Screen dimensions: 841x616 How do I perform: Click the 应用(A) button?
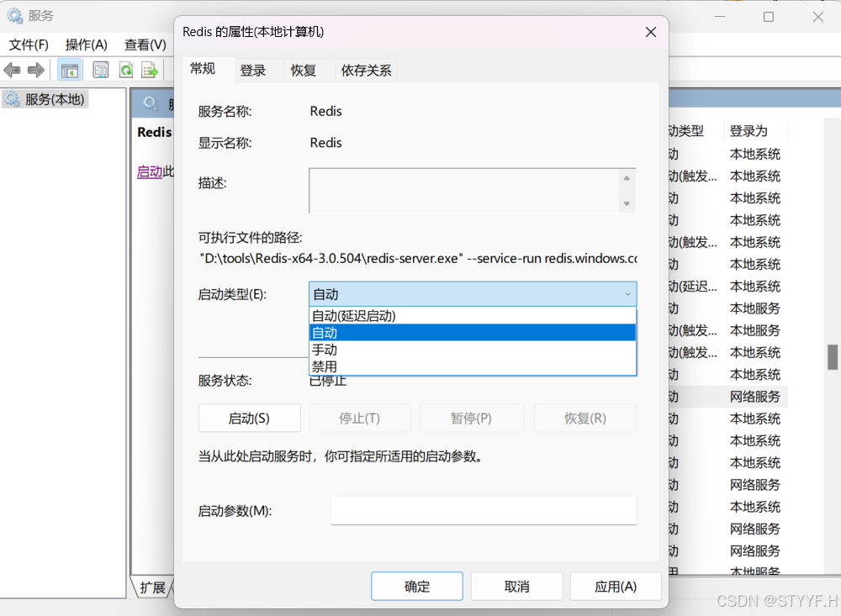[616, 586]
